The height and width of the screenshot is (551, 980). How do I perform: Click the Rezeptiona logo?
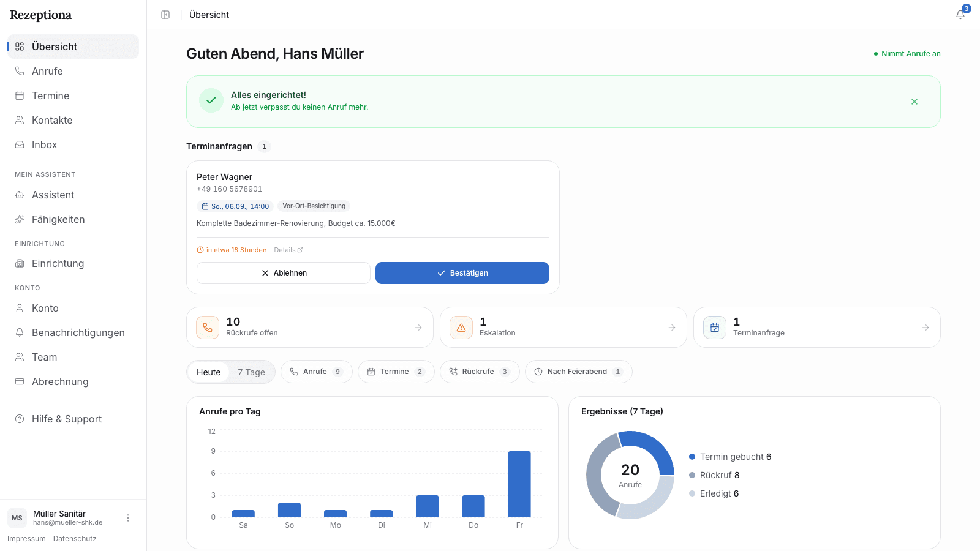click(40, 15)
